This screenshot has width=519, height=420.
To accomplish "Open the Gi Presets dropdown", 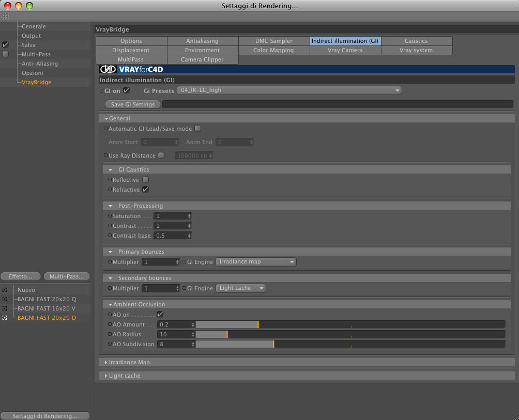I will tap(289, 90).
